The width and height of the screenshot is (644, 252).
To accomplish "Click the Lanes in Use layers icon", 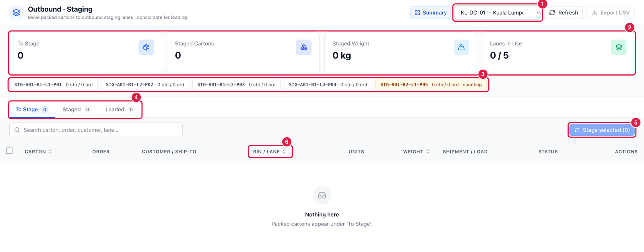I will click(x=619, y=47).
